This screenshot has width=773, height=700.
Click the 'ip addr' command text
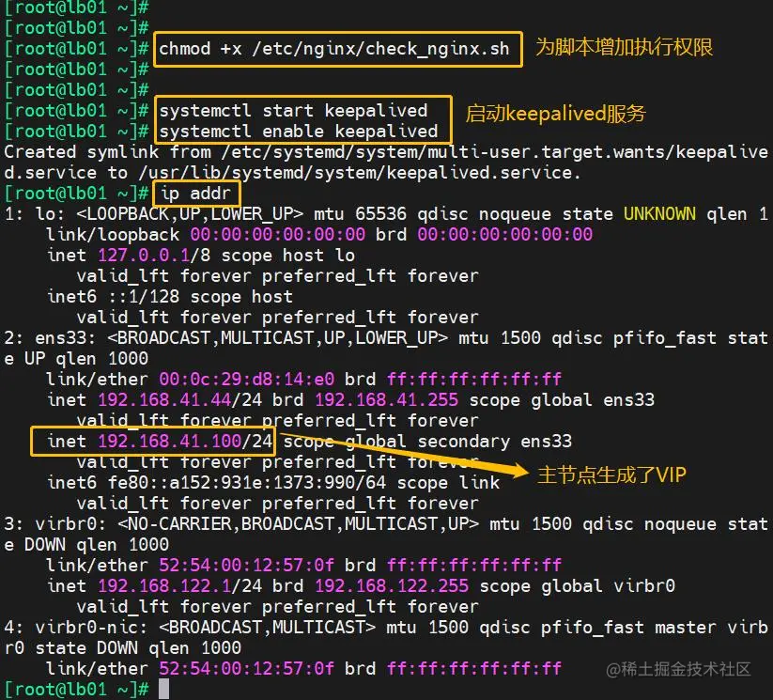[x=195, y=194]
